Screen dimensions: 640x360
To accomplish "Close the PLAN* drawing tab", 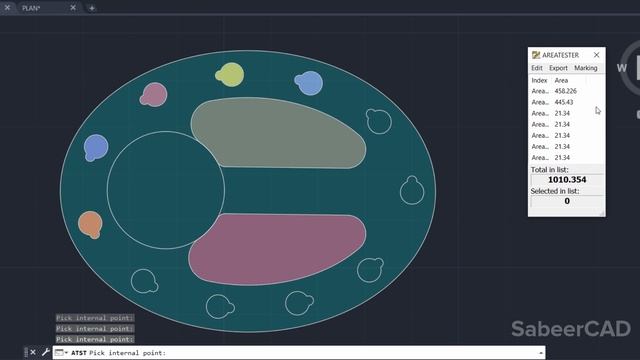I will tap(73, 7).
